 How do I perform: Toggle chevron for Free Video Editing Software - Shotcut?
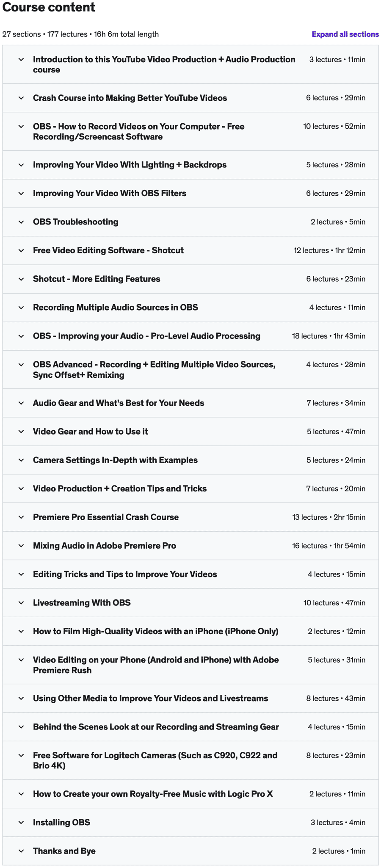tap(21, 250)
